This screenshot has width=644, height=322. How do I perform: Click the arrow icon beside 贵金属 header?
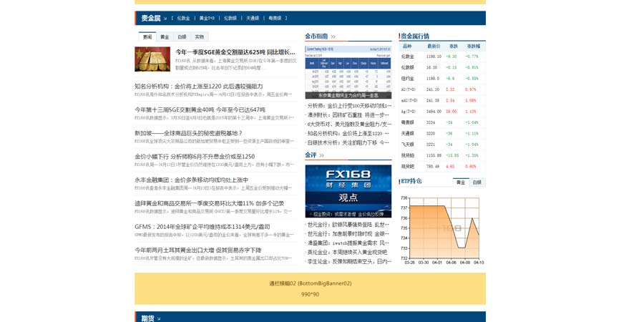165,19
